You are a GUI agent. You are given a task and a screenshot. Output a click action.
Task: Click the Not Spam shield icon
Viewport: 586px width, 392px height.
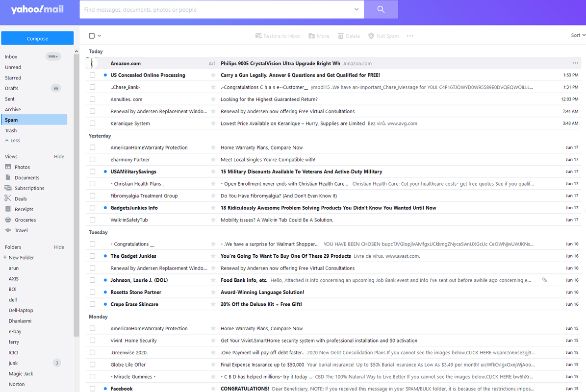(x=371, y=36)
